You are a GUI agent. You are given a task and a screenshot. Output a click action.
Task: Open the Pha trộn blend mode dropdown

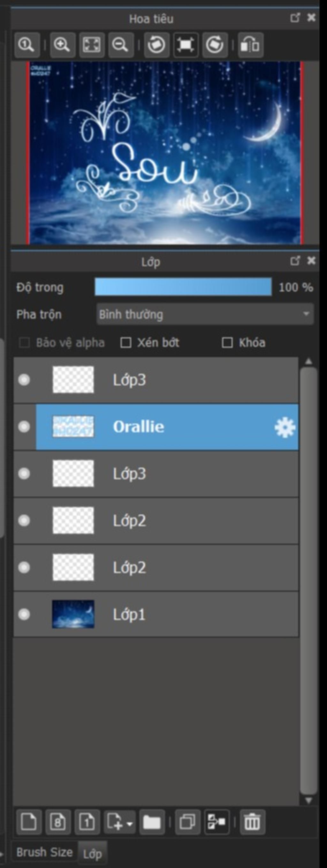(205, 314)
